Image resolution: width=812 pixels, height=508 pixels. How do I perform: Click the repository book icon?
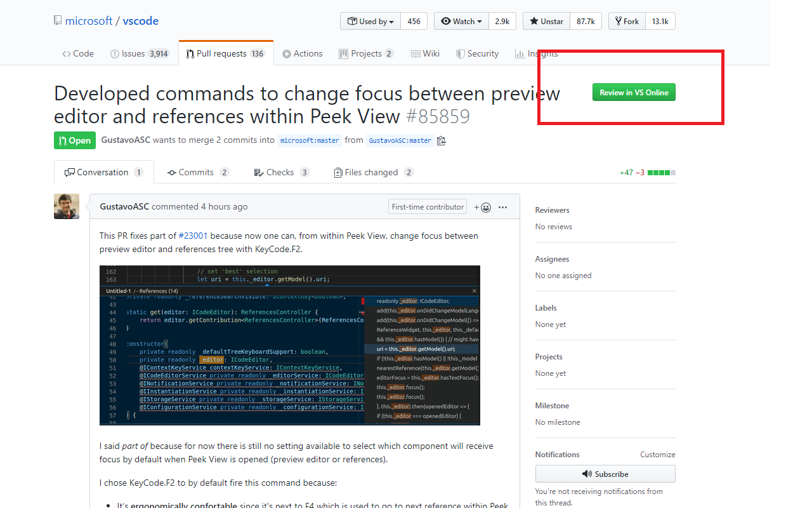[x=58, y=21]
